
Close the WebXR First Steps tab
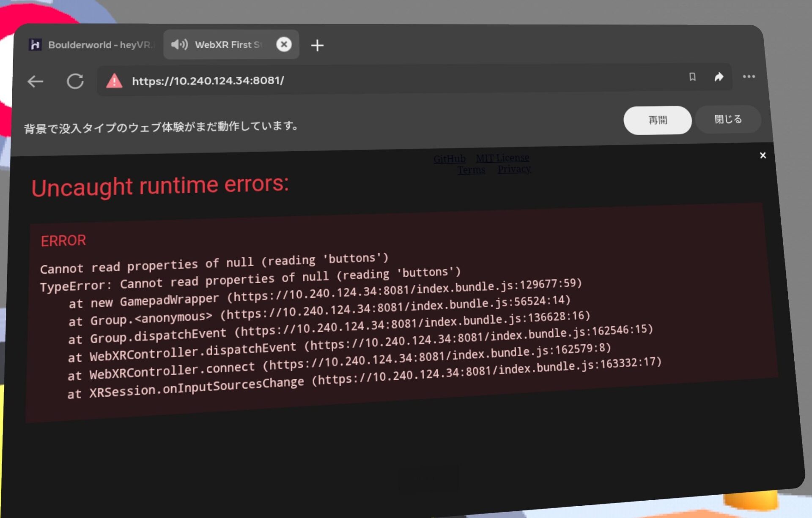tap(284, 44)
